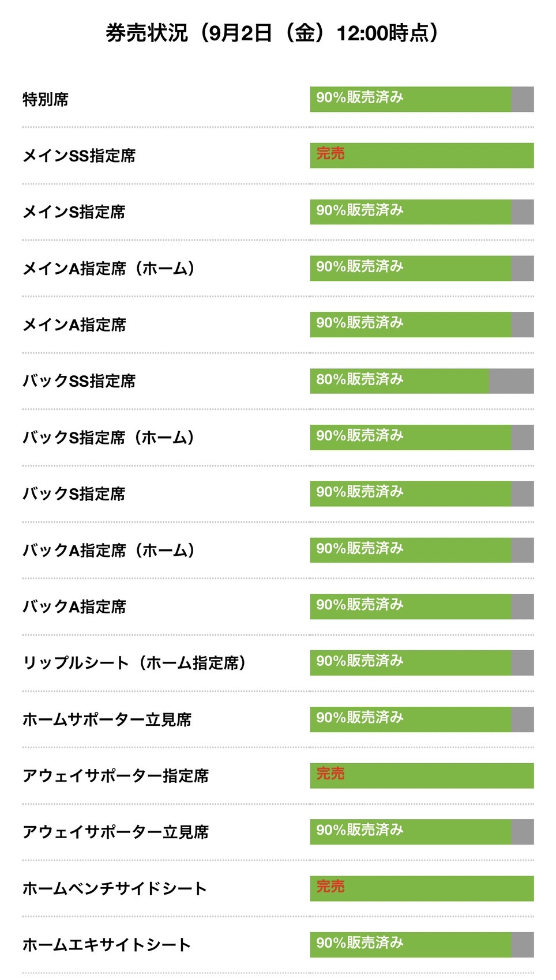The image size is (556, 980).
Task: Click the 完売 bar for アウェイサポーター指定席
Action: coord(422,776)
